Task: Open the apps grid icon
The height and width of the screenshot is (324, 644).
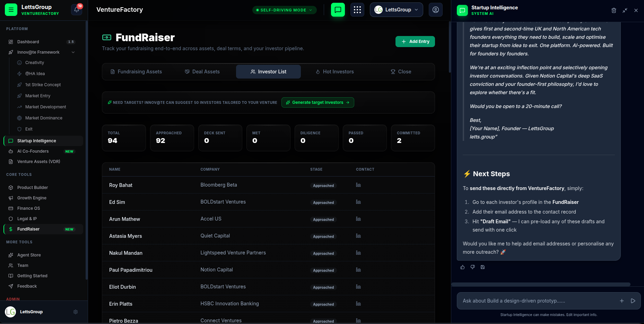Action: click(357, 10)
